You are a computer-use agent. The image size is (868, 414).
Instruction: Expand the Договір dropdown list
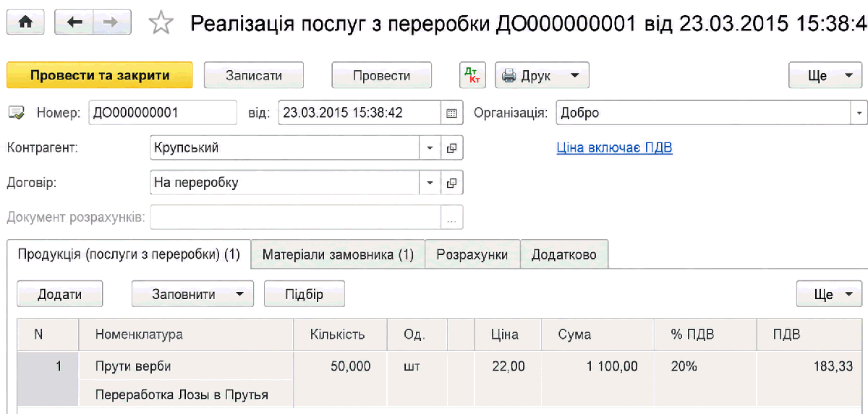click(430, 183)
